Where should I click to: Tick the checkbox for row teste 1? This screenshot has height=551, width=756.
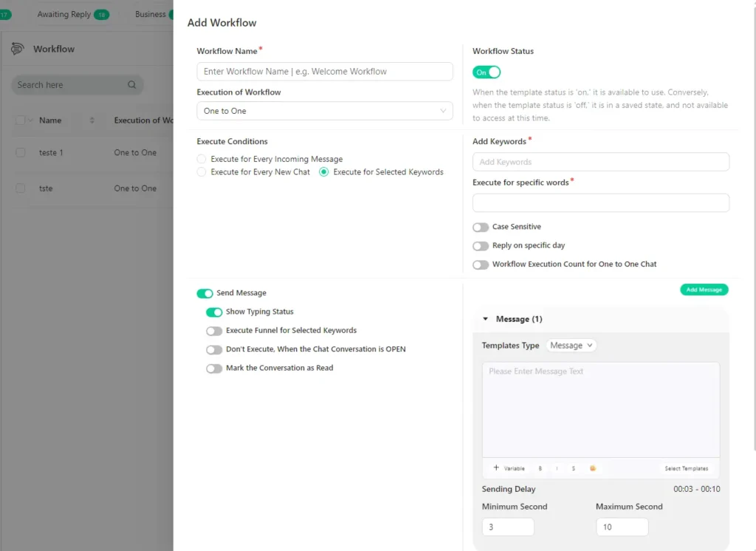[x=20, y=152]
